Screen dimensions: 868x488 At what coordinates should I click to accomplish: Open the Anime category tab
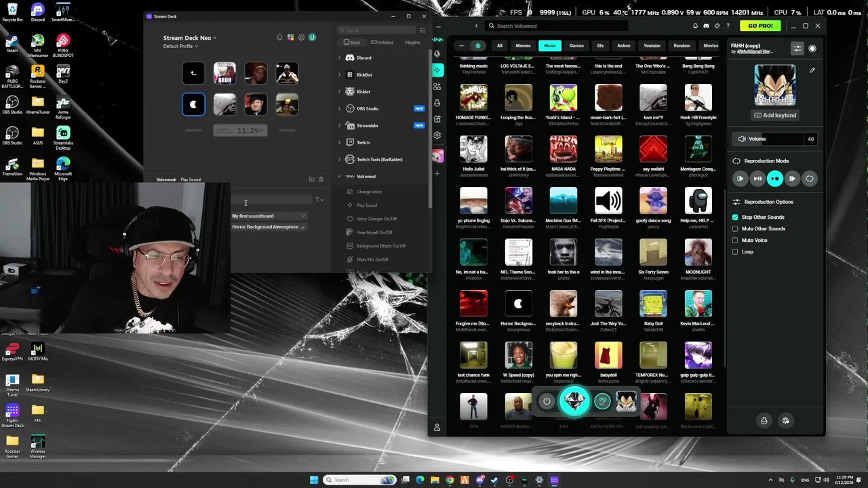[624, 46]
